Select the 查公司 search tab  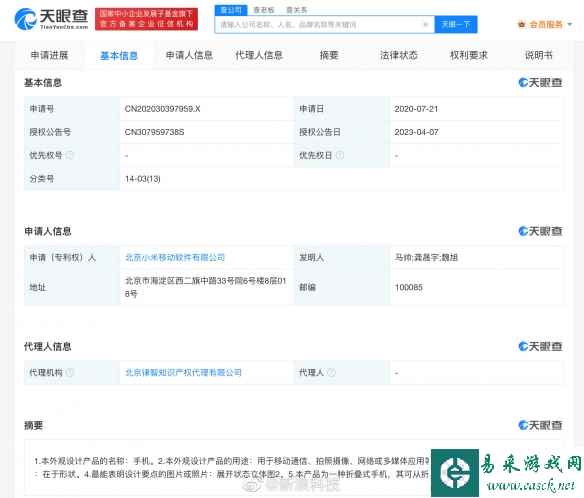click(x=231, y=10)
